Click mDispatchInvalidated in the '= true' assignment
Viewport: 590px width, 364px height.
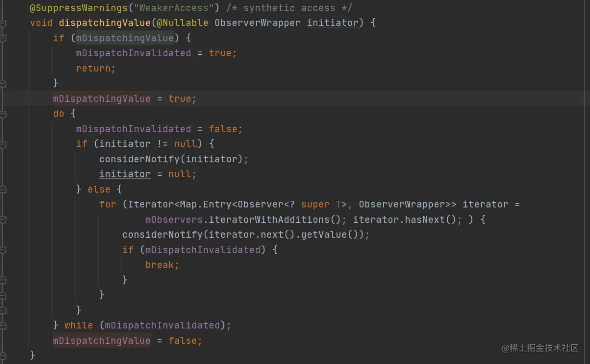(x=134, y=53)
